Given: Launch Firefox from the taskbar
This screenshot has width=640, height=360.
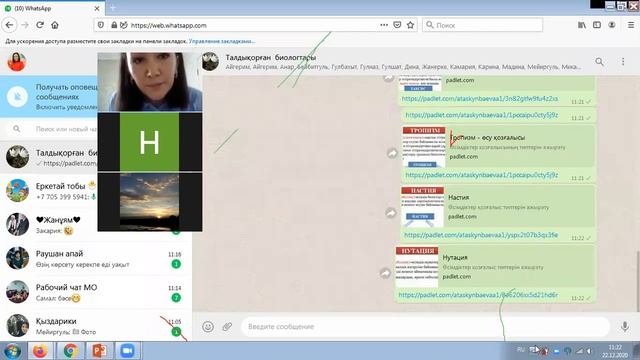Looking at the screenshot, I should click(40, 351).
